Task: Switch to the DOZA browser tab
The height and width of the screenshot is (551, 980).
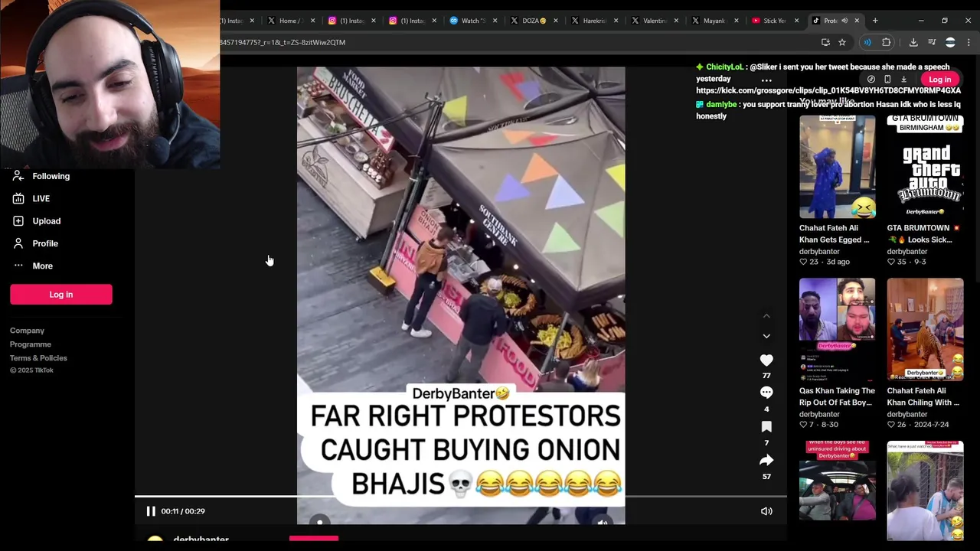Action: coord(534,21)
